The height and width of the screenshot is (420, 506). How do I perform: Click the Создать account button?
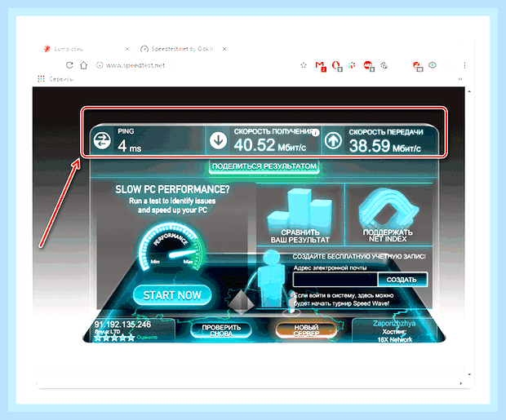point(402,280)
